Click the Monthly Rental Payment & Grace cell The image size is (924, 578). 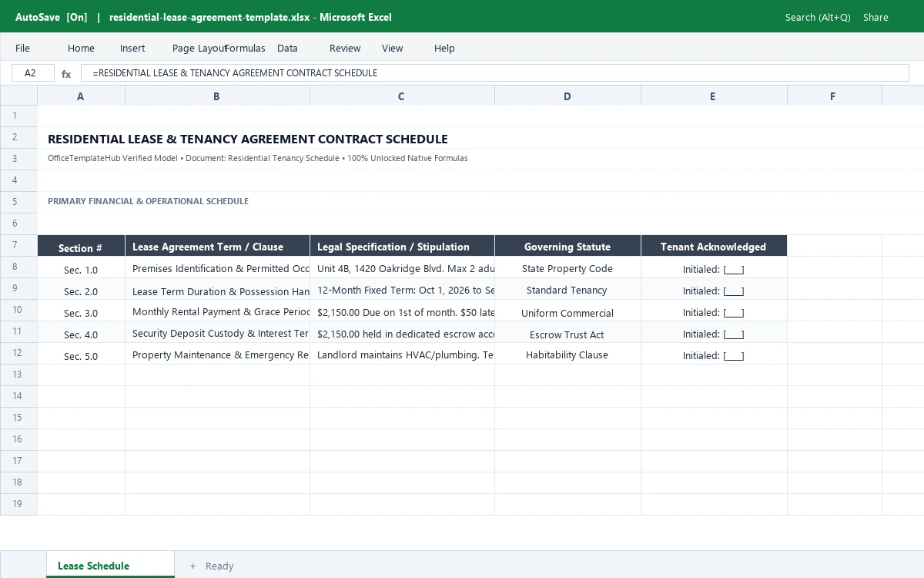(217, 311)
